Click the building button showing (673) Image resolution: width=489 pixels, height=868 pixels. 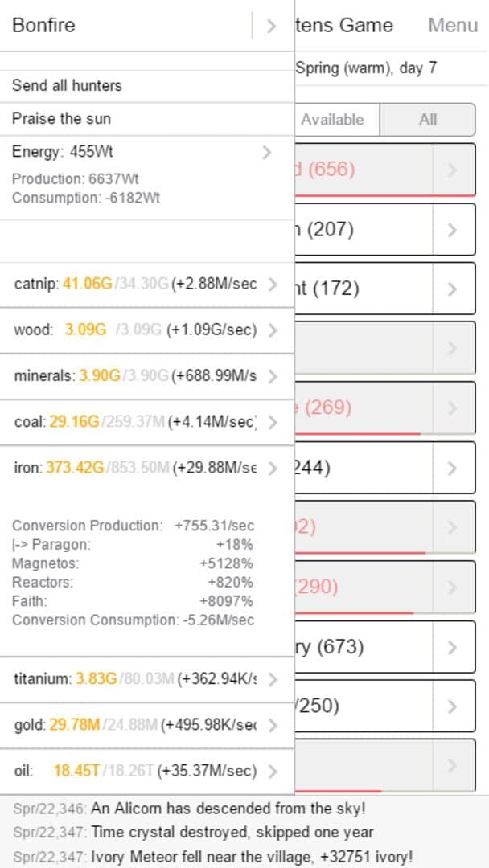tap(362, 647)
